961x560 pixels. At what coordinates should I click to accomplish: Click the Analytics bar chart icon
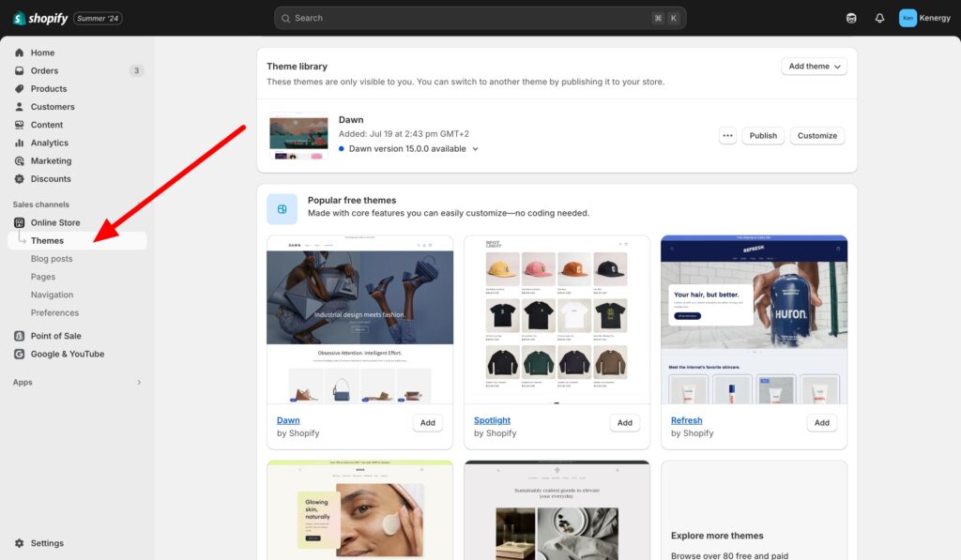coord(19,144)
